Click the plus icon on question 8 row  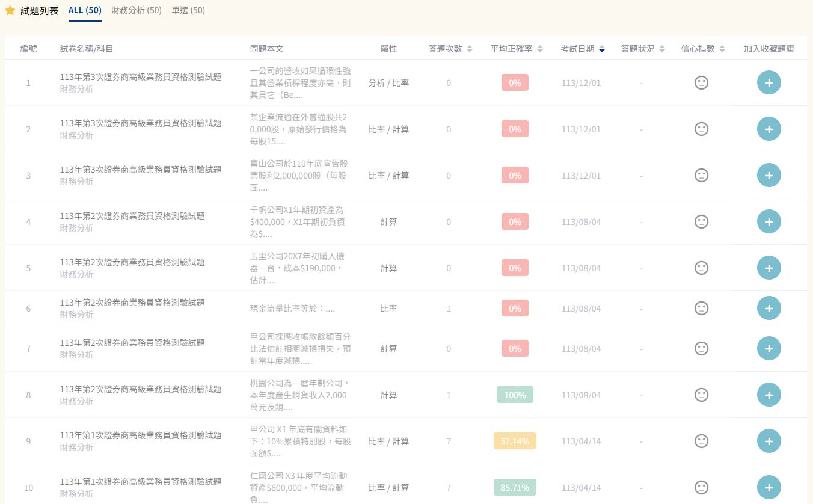pyautogui.click(x=769, y=395)
